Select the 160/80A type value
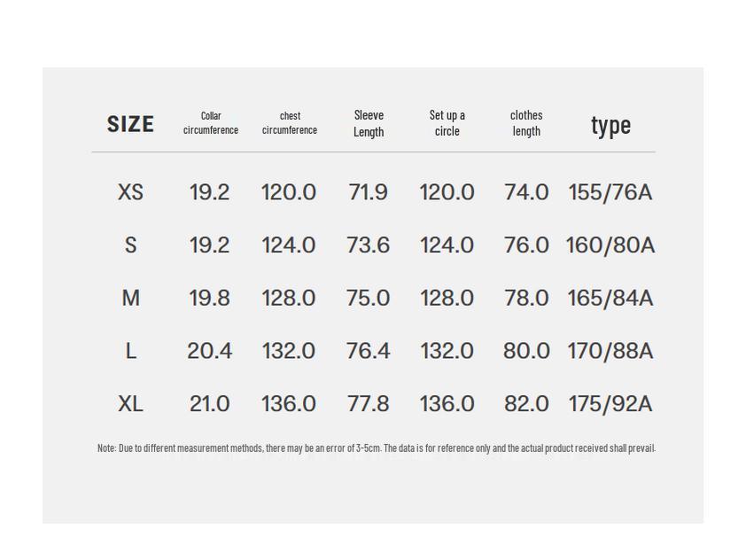Viewport: 746px width, 560px height. coord(610,245)
